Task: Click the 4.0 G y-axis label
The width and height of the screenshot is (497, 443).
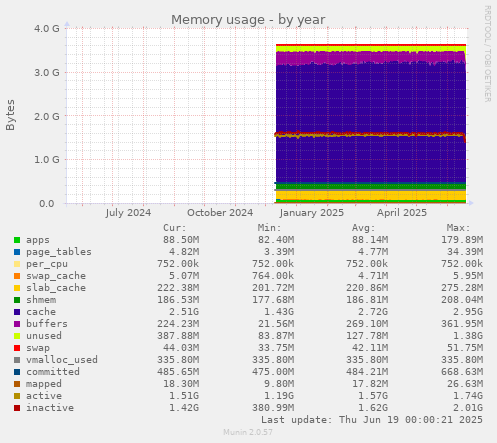Action: coord(47,28)
